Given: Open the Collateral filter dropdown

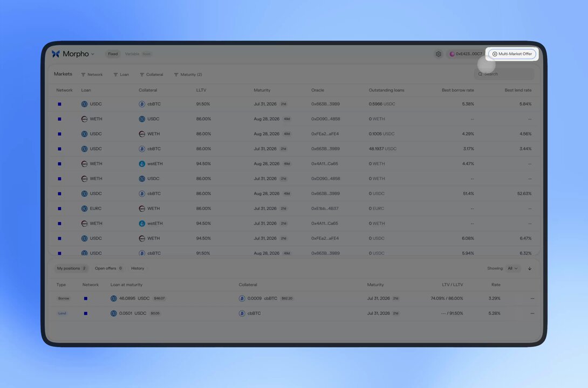Looking at the screenshot, I should click(x=152, y=74).
